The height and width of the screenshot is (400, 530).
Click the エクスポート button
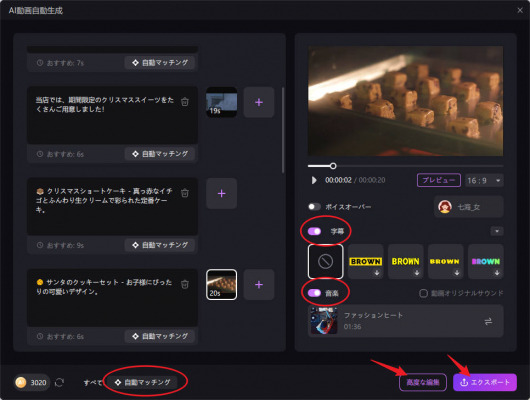485,382
